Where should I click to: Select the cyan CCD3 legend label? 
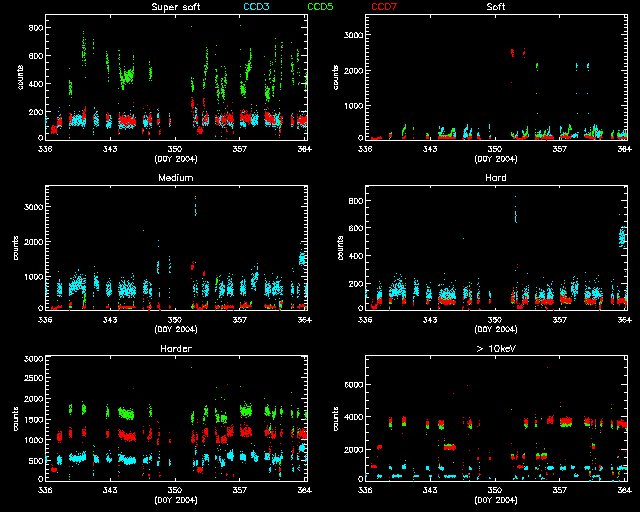[256, 7]
